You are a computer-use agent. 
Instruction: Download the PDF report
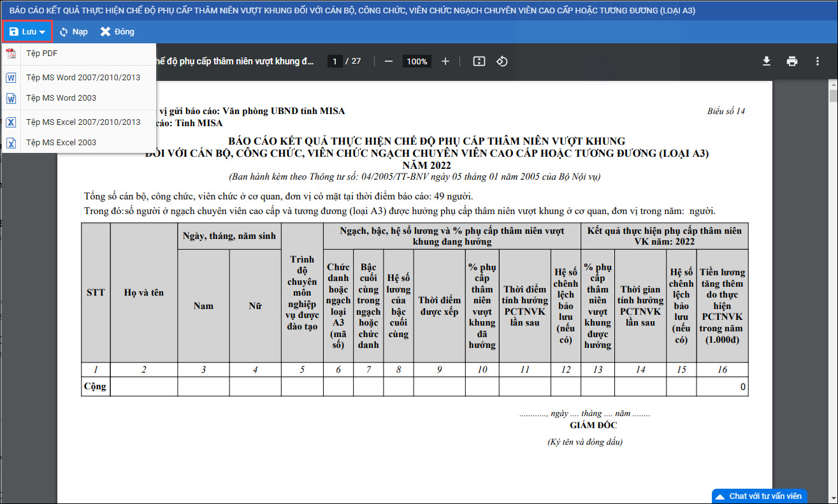(767, 61)
